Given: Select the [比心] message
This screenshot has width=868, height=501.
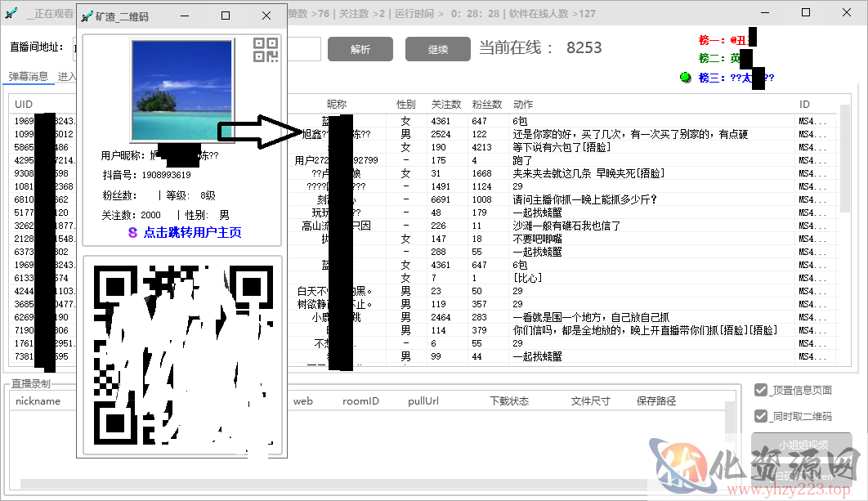Looking at the screenshot, I should [527, 278].
